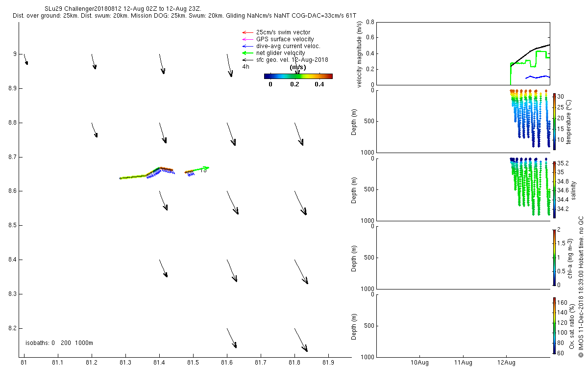Click the '0.4' tick on the speed colorbar
Screen dimensions: 588x368
[x=319, y=84]
